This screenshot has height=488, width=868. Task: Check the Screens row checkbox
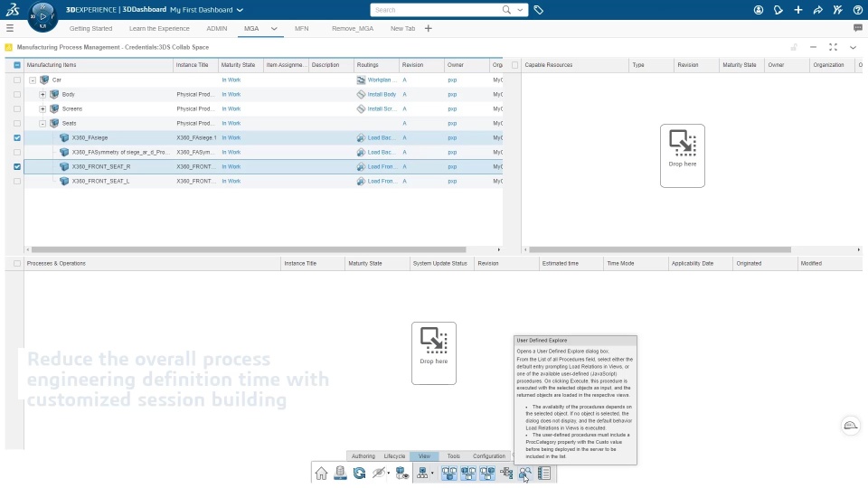pyautogui.click(x=17, y=108)
